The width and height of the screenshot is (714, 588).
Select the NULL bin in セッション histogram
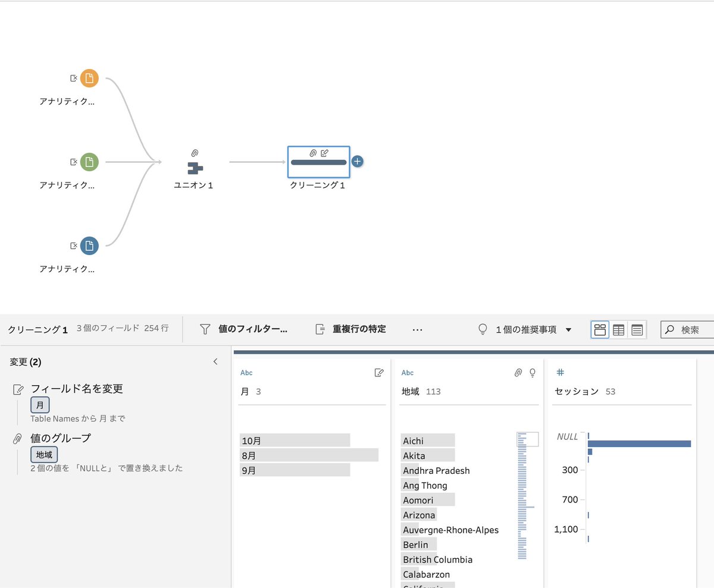[588, 436]
